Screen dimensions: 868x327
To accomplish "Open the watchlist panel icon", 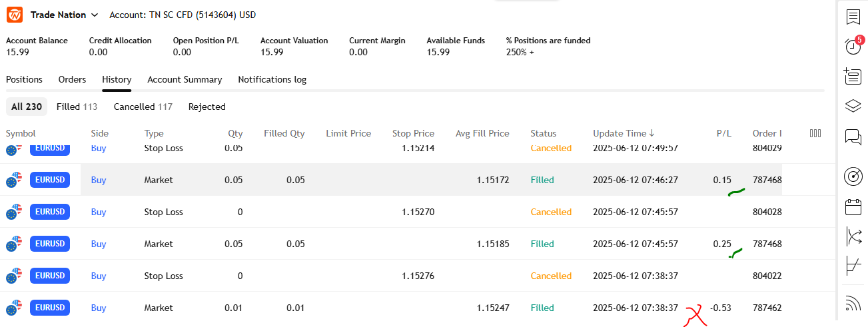I will (853, 17).
